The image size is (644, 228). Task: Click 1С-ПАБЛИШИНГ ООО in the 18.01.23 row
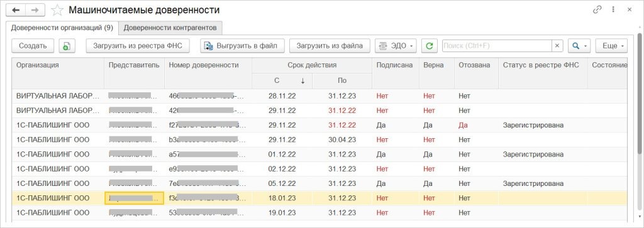click(53, 198)
